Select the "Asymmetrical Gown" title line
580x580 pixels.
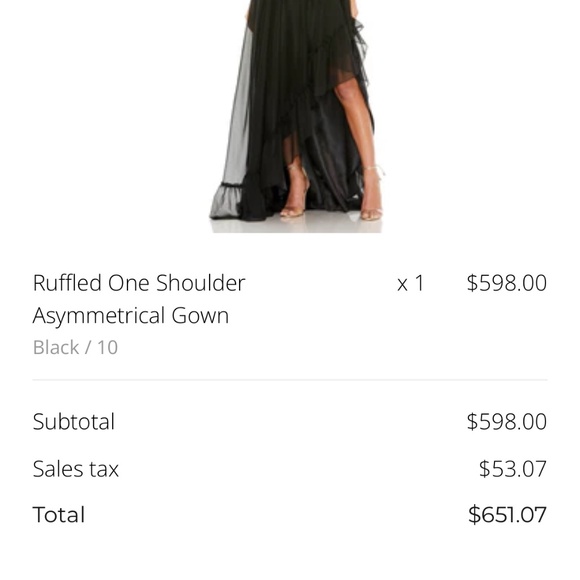pyautogui.click(x=131, y=316)
